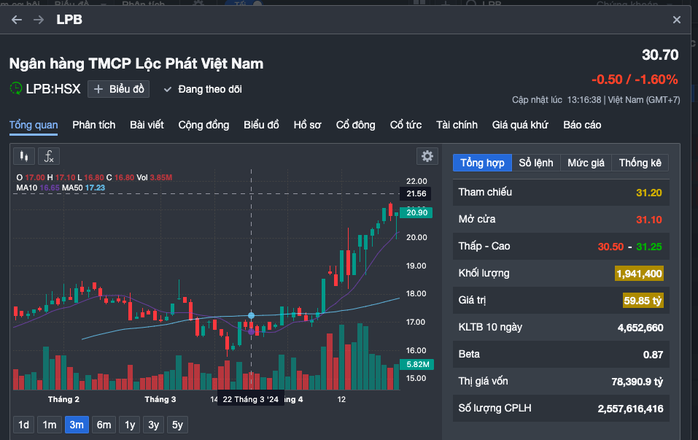
Task: Open the Giá quá khứ tab
Action: (x=520, y=125)
